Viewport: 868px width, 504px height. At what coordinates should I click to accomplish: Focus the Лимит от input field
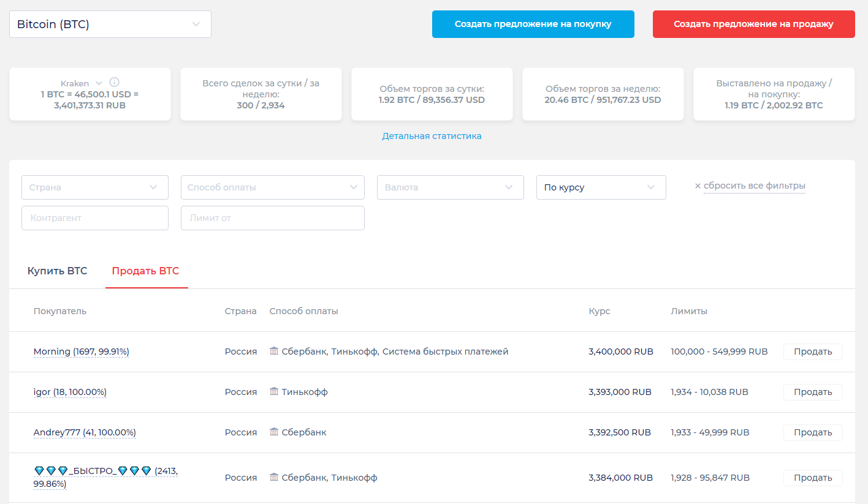[273, 218]
